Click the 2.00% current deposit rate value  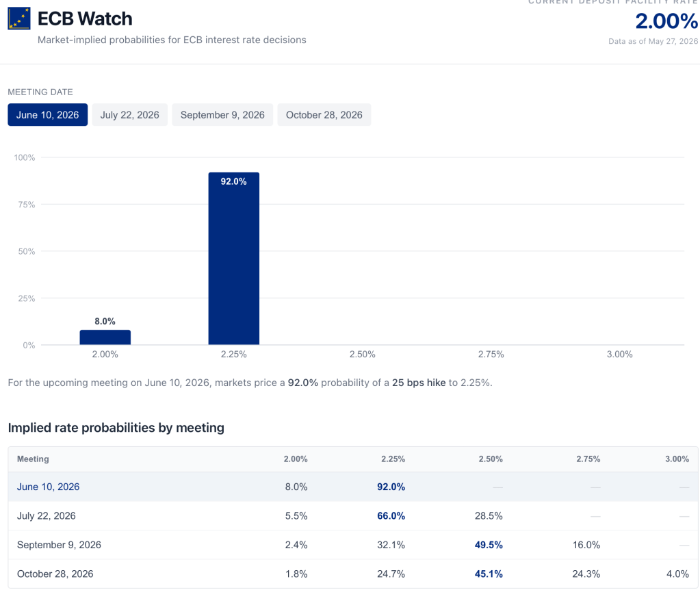(666, 21)
